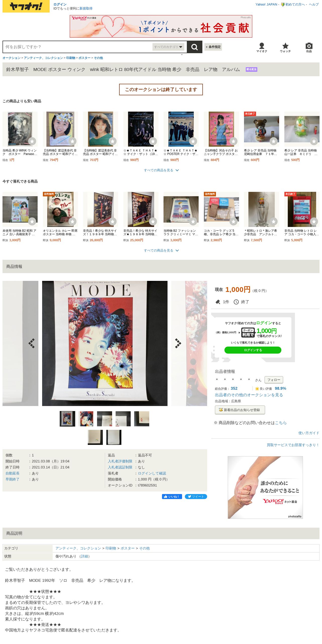Click the ポスター breadcrumb link
322x644 pixels.
[85, 58]
